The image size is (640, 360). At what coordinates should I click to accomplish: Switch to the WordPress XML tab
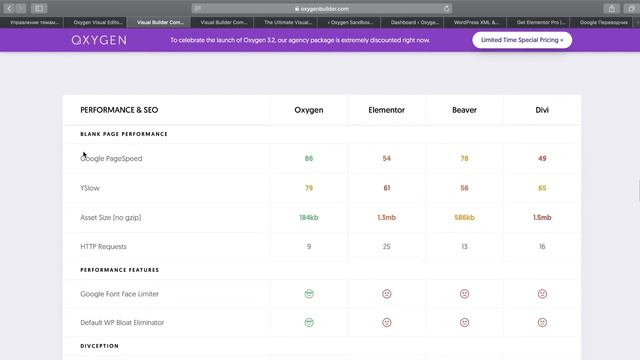476,22
